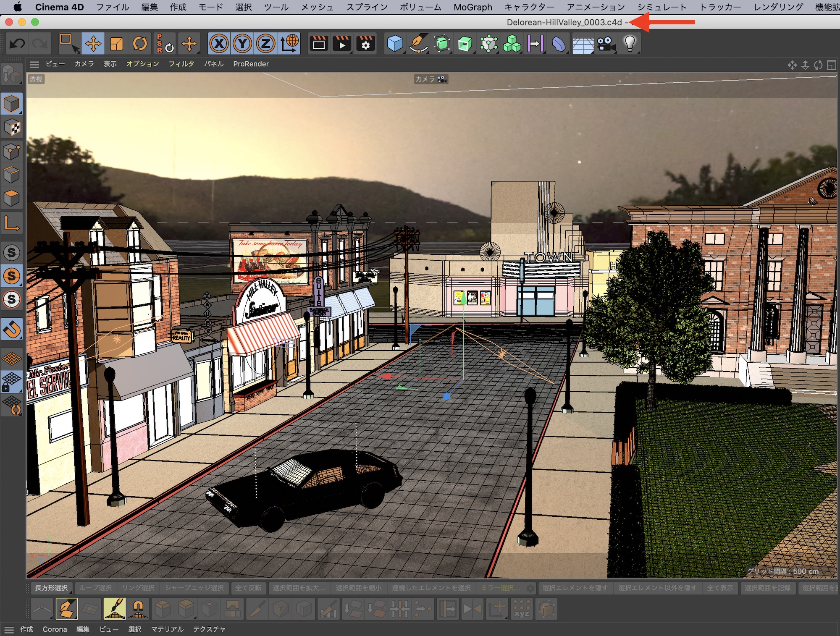Expand the material manager hamburger menu
Screen dimensions: 840x636
(9, 629)
